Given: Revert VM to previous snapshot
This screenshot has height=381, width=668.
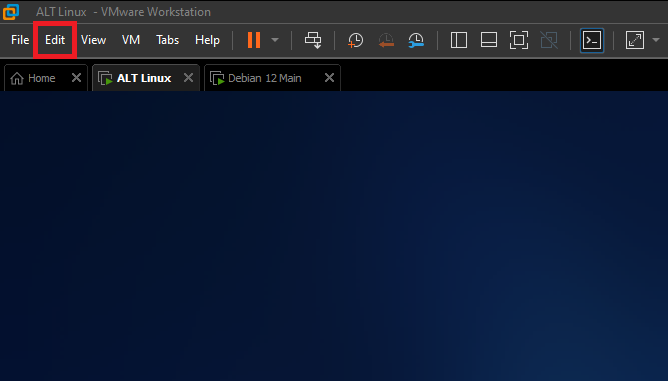Looking at the screenshot, I should coord(386,40).
